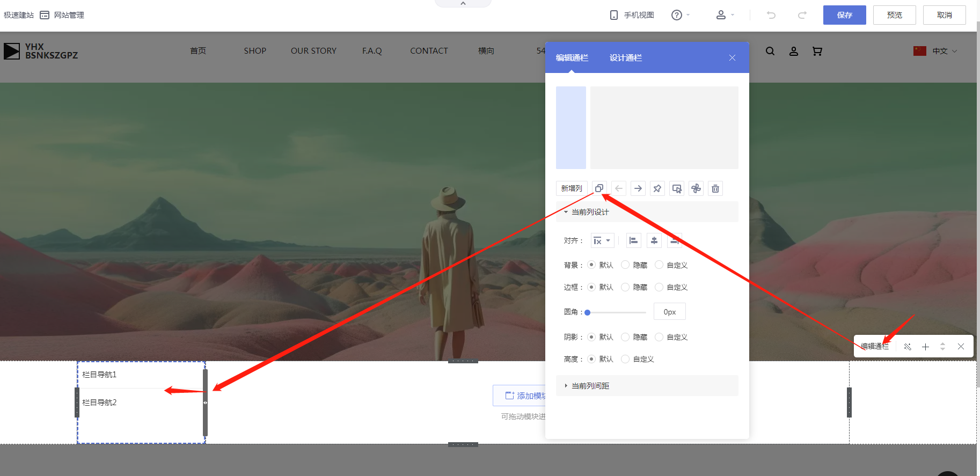
Task: Choose 自定义 for 高度
Action: (625, 359)
